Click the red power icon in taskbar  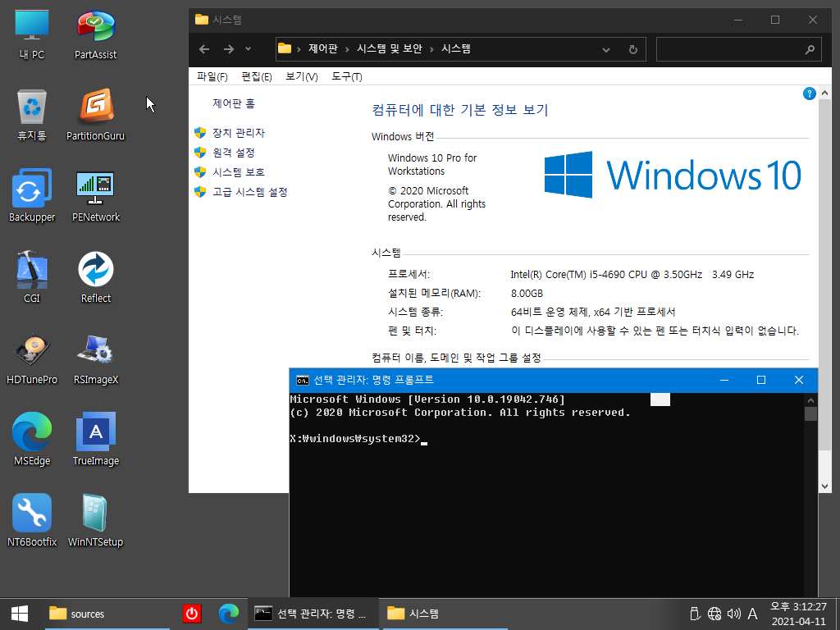point(191,614)
